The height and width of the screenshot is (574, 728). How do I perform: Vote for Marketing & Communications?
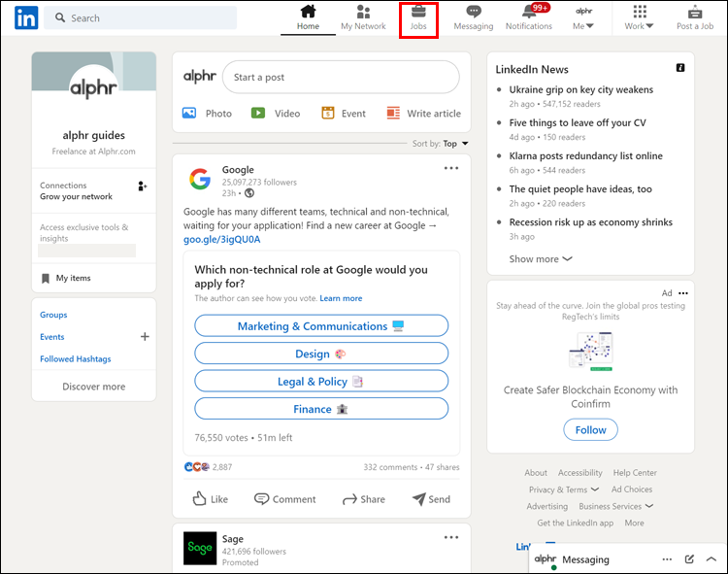click(x=321, y=326)
